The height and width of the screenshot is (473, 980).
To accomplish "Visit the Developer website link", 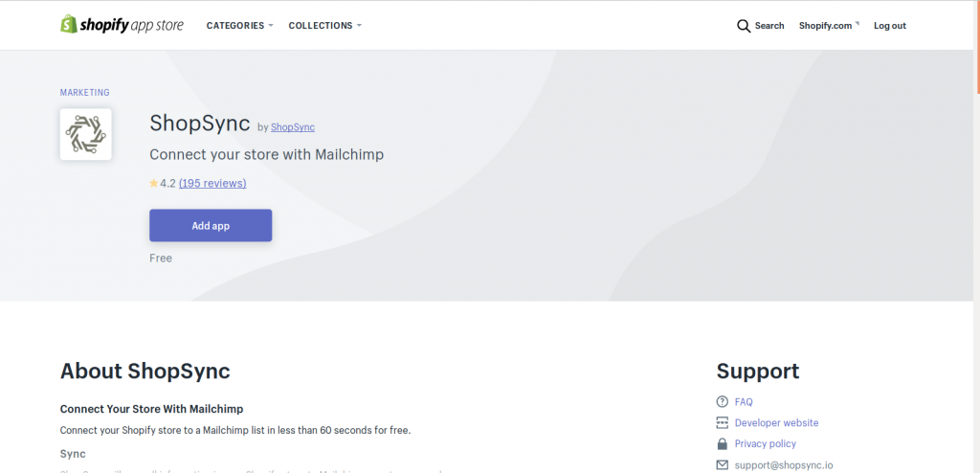I will coord(776,423).
